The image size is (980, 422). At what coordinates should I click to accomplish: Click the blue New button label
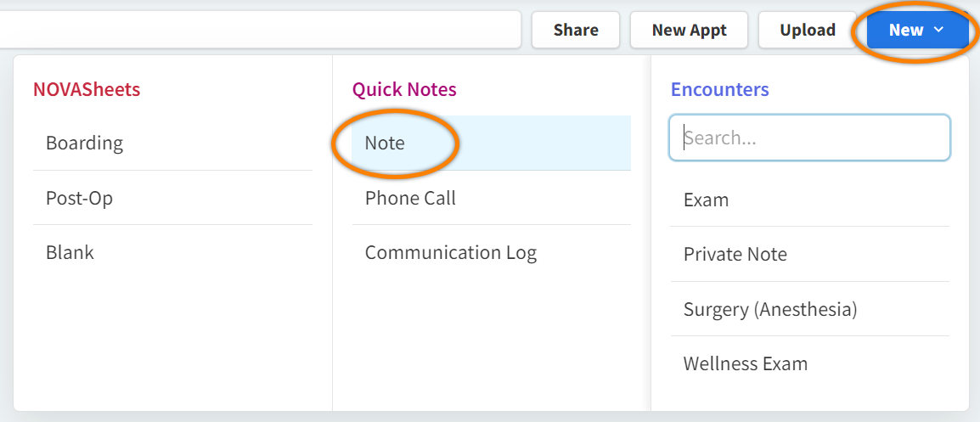tap(905, 30)
